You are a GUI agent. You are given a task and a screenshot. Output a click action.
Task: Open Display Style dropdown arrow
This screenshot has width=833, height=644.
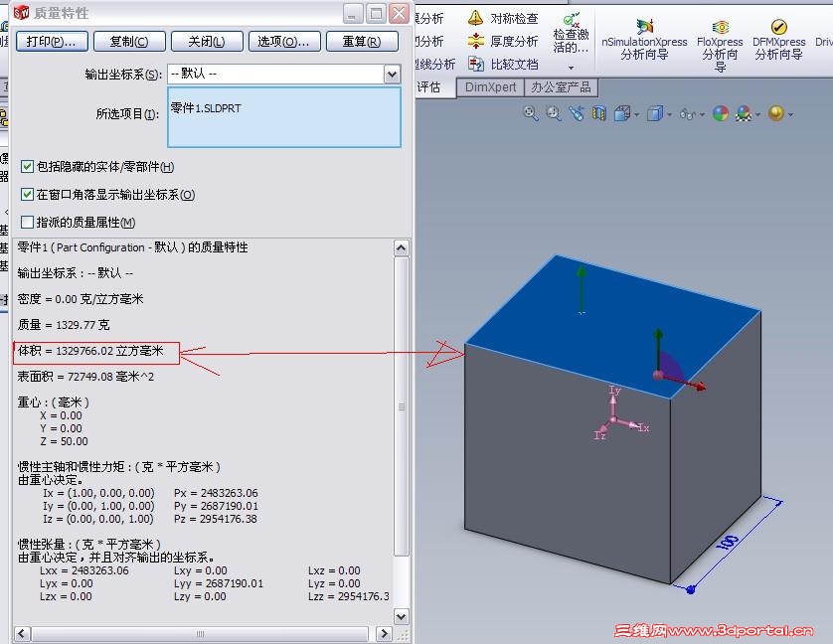tap(669, 114)
